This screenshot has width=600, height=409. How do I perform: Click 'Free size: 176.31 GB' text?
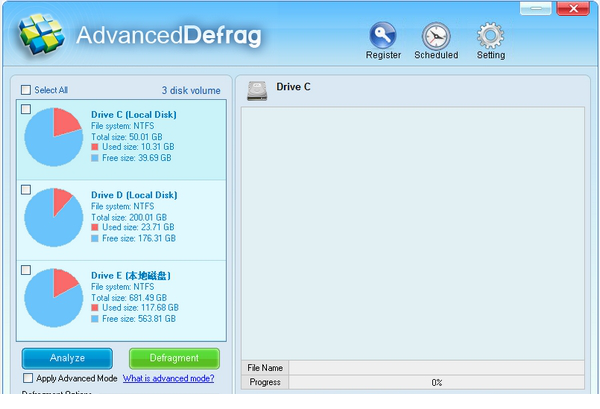pos(139,238)
